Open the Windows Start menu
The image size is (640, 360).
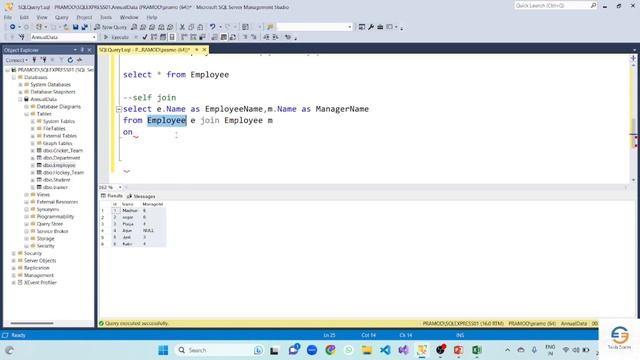pyautogui.click(x=163, y=350)
